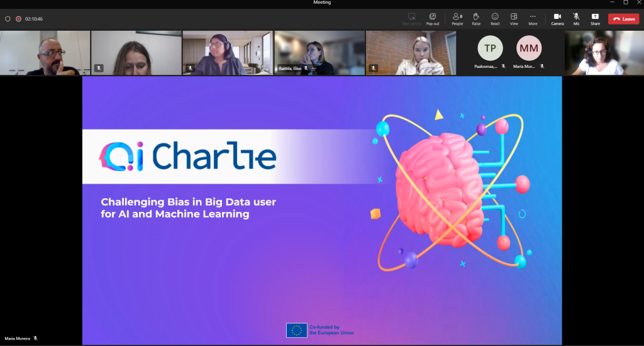Click the Share screen icon
This screenshot has height=346, width=644.
(595, 18)
